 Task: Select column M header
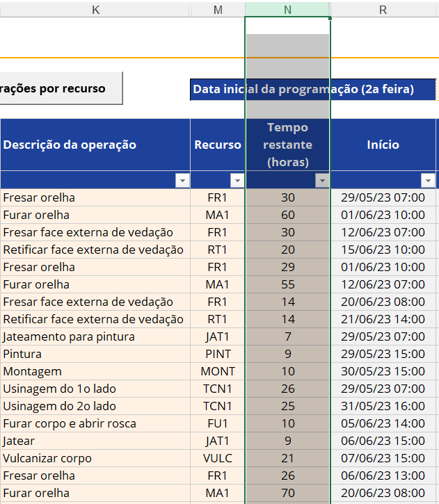[x=218, y=9]
